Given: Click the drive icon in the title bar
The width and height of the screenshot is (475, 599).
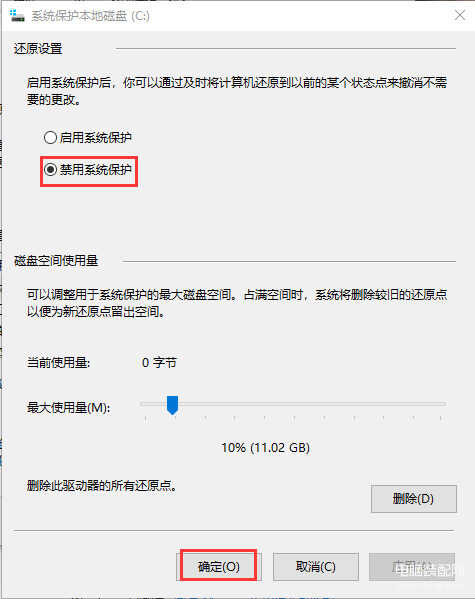Looking at the screenshot, I should point(17,16).
